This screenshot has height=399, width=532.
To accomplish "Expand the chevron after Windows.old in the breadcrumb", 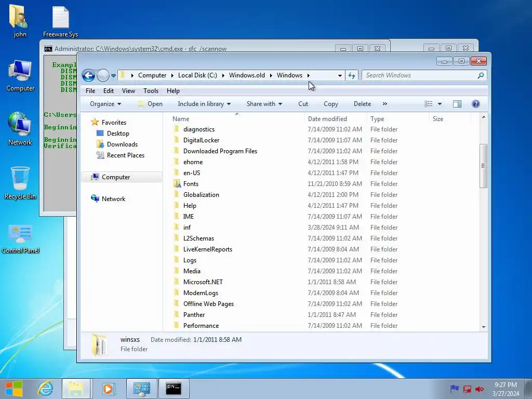I will (x=271, y=75).
